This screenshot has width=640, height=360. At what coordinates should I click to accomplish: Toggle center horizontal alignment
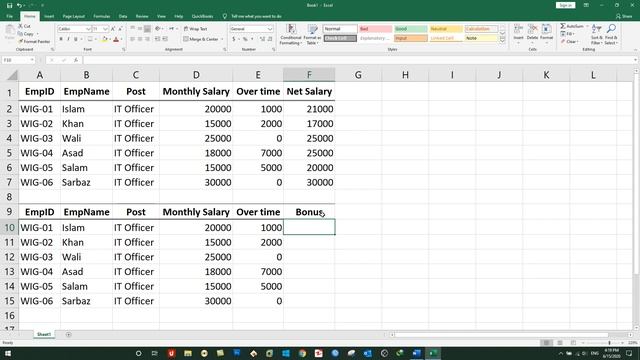tap(140, 39)
